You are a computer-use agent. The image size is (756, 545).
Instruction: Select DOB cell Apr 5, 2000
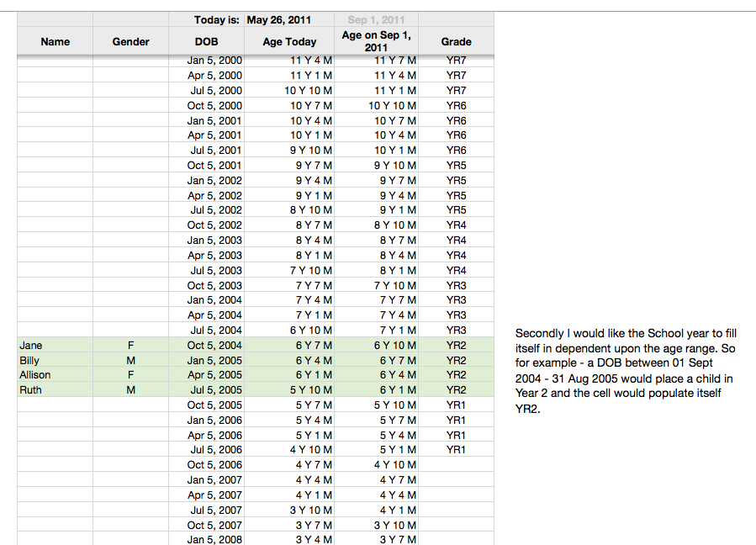pyautogui.click(x=206, y=75)
